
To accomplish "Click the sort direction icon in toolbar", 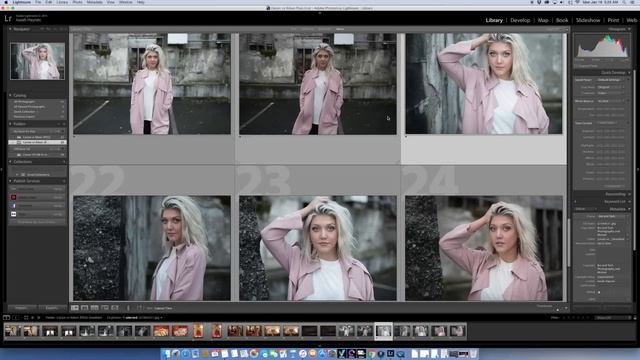I will pos(140,308).
